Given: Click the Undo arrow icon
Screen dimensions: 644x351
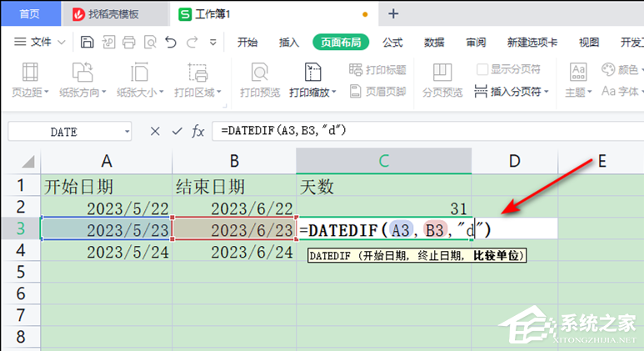Looking at the screenshot, I should [171, 42].
